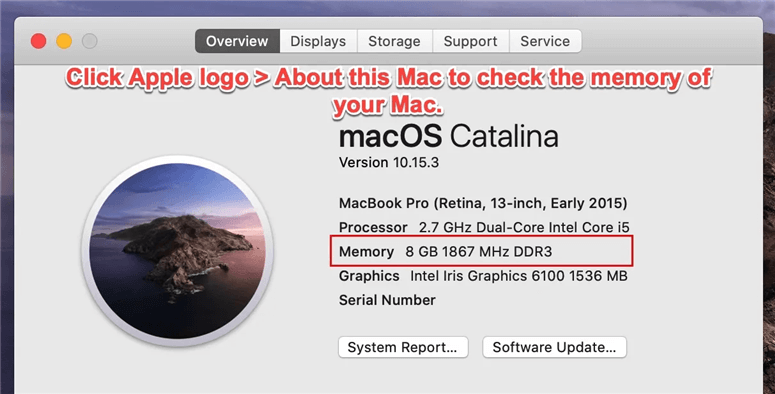Image resolution: width=775 pixels, height=394 pixels.
Task: Open the Displays tab
Action: [x=318, y=41]
